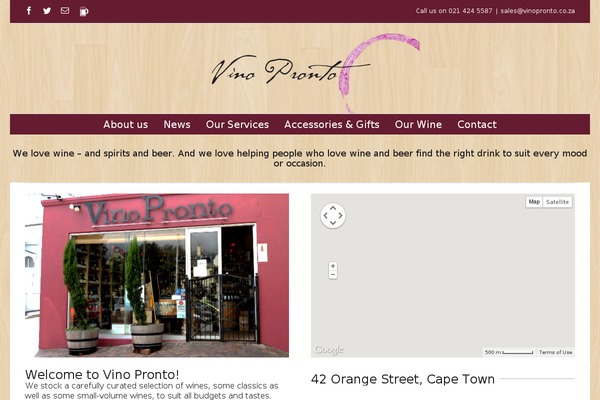The image size is (600, 400).
Task: Open the Contact page
Action: 477,124
